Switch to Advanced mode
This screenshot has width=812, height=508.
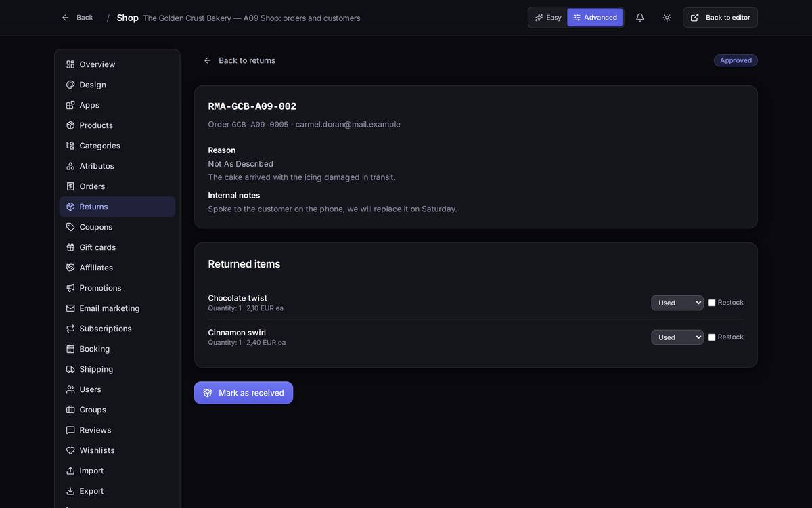595,18
